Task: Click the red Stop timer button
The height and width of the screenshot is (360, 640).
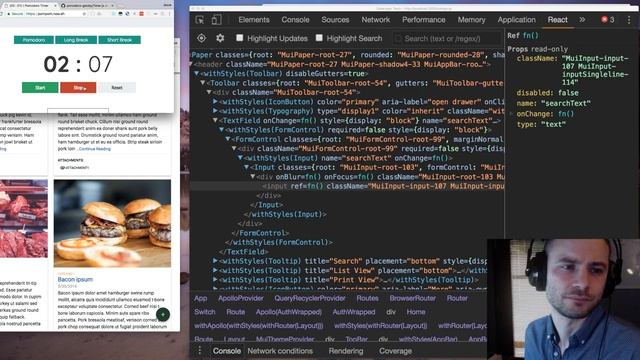Action: pos(78,88)
